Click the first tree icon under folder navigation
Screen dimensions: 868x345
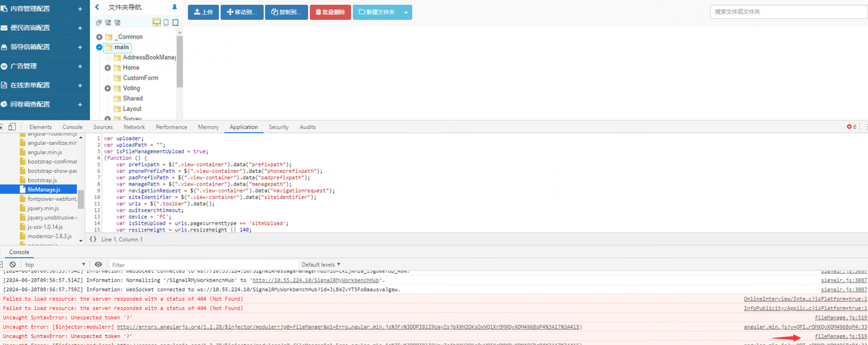pyautogui.click(x=98, y=23)
